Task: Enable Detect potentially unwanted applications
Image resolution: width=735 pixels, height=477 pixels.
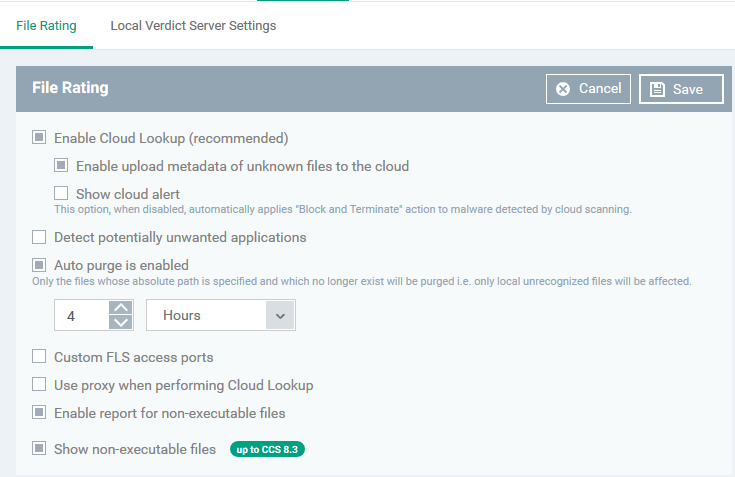Action: coord(39,237)
